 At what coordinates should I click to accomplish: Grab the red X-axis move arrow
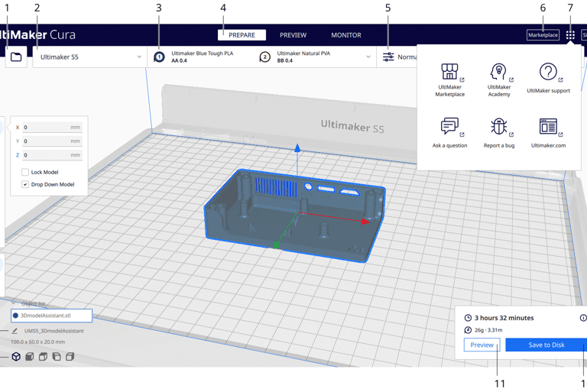tap(365, 222)
